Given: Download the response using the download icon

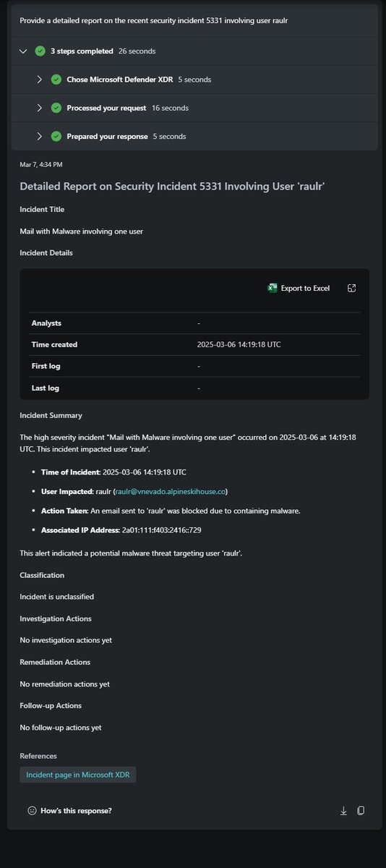Looking at the screenshot, I should pyautogui.click(x=343, y=811).
